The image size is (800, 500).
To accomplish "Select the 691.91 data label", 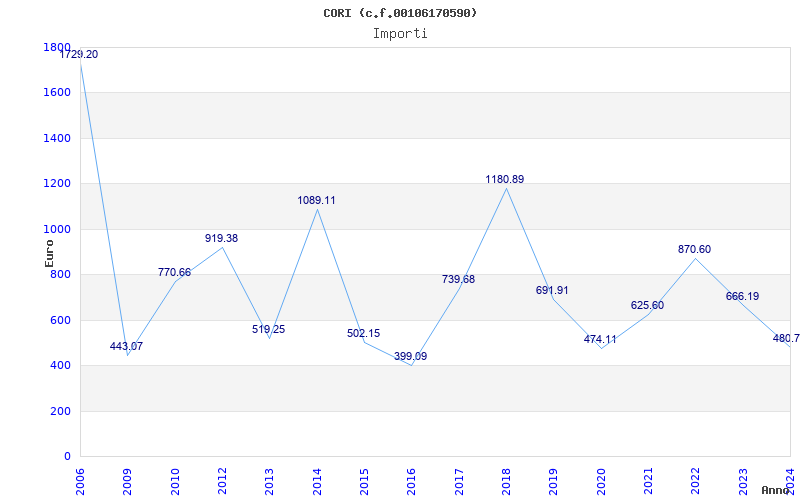I will pyautogui.click(x=552, y=290).
